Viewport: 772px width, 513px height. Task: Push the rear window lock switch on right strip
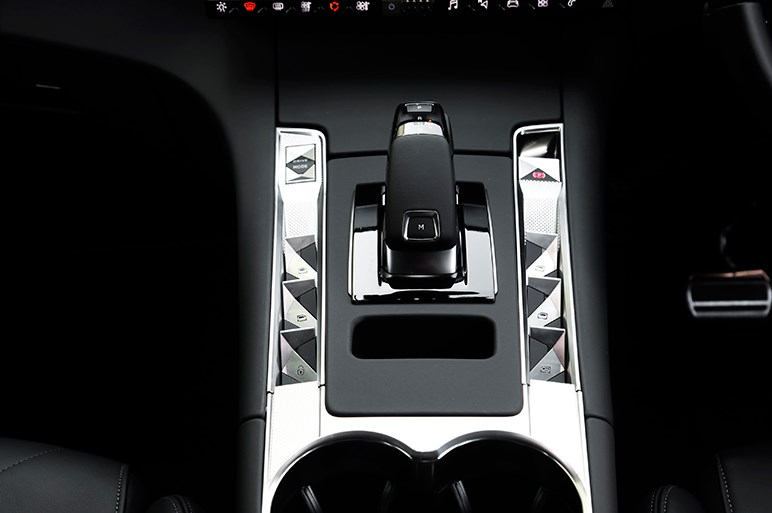547,356
